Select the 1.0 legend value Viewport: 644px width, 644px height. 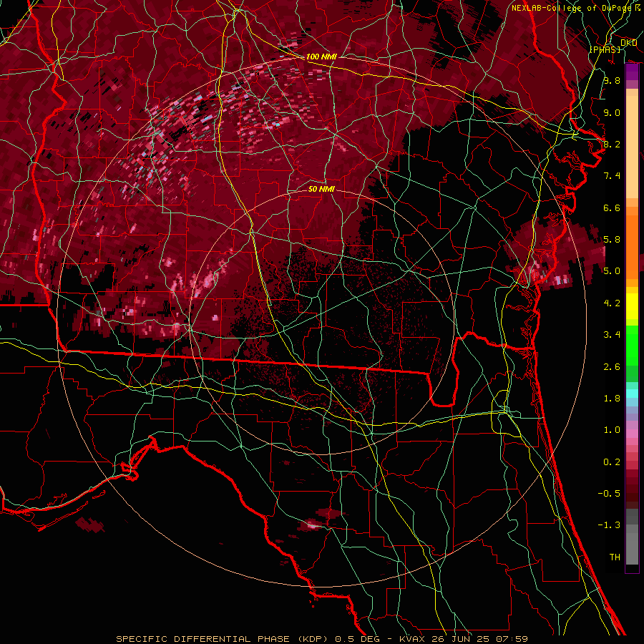point(612,430)
